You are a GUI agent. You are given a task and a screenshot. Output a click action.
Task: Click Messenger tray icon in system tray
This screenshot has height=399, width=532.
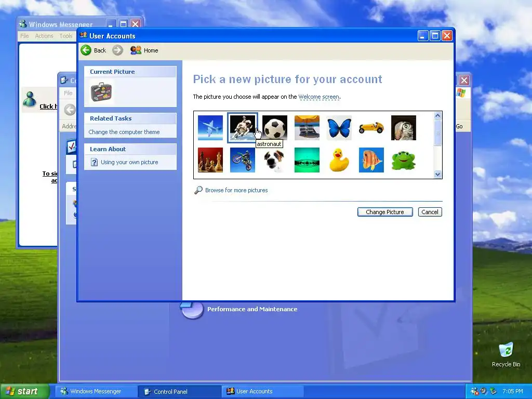[x=474, y=391]
